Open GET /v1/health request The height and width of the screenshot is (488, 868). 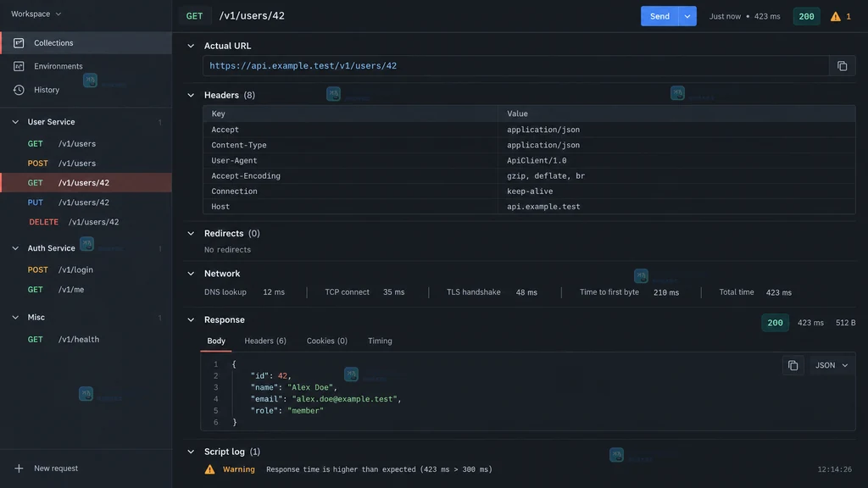pyautogui.click(x=86, y=339)
